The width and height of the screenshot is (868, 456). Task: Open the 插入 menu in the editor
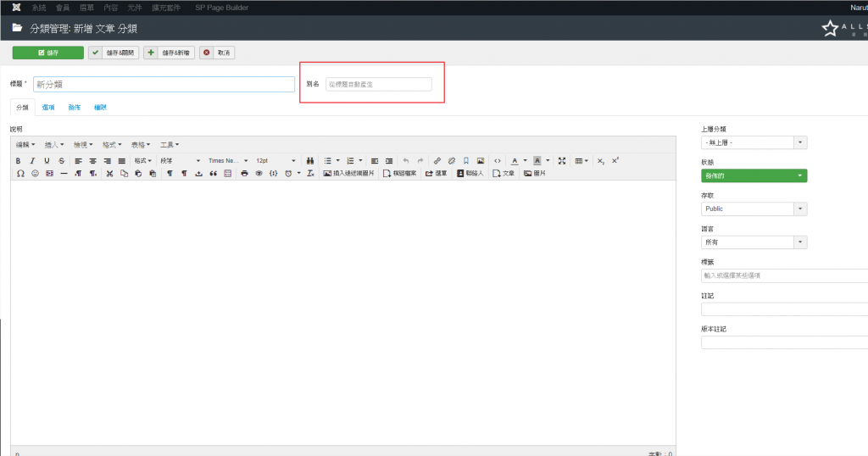(53, 144)
